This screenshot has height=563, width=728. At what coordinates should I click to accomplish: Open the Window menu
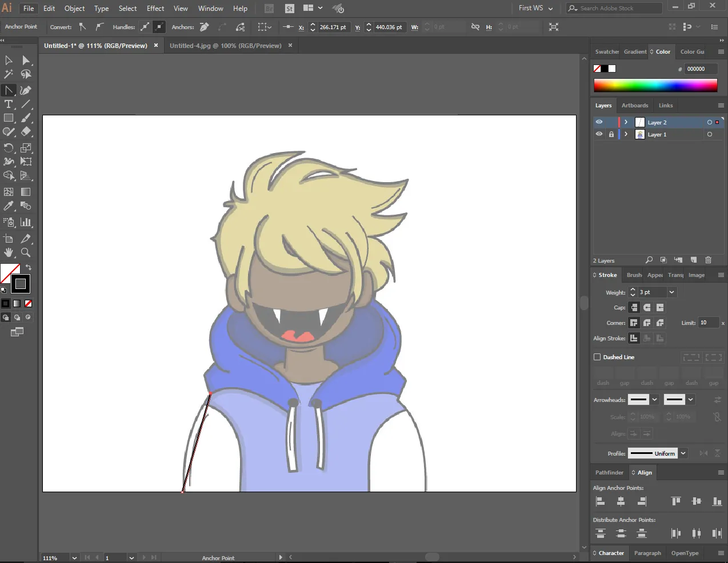pyautogui.click(x=210, y=8)
